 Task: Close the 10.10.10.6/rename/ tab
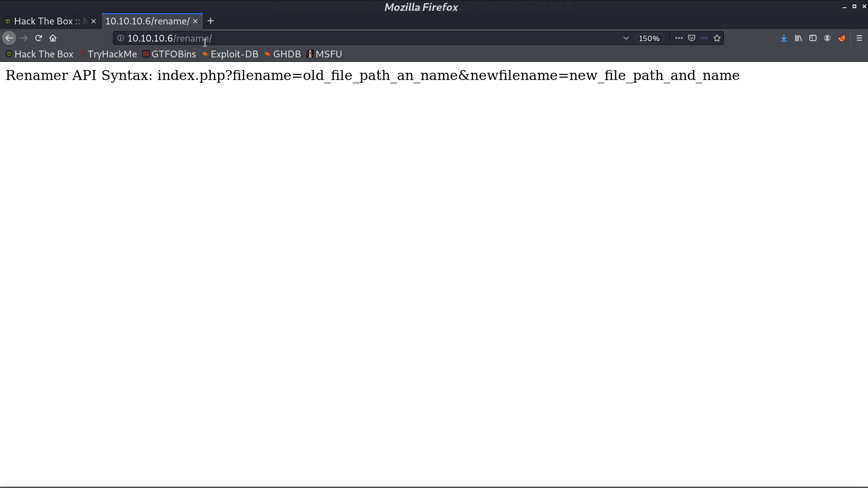pos(195,21)
